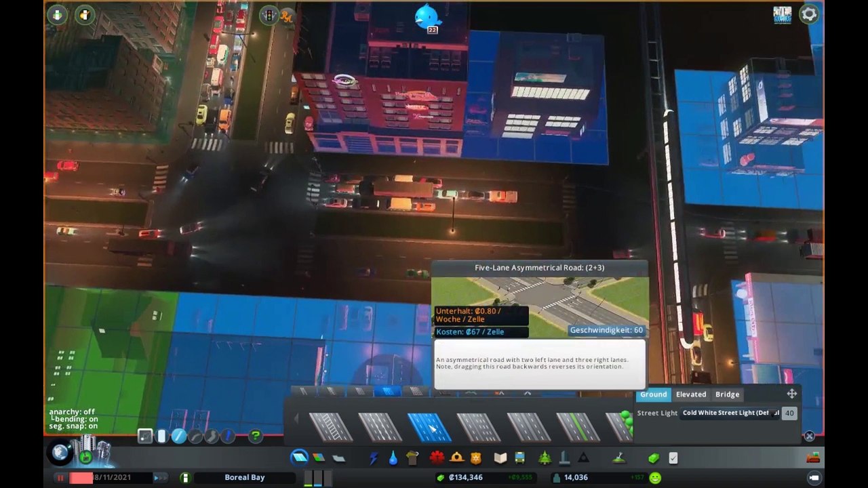The height and width of the screenshot is (488, 868).
Task: Open the Water and Sewage droplet menu
Action: point(393,458)
